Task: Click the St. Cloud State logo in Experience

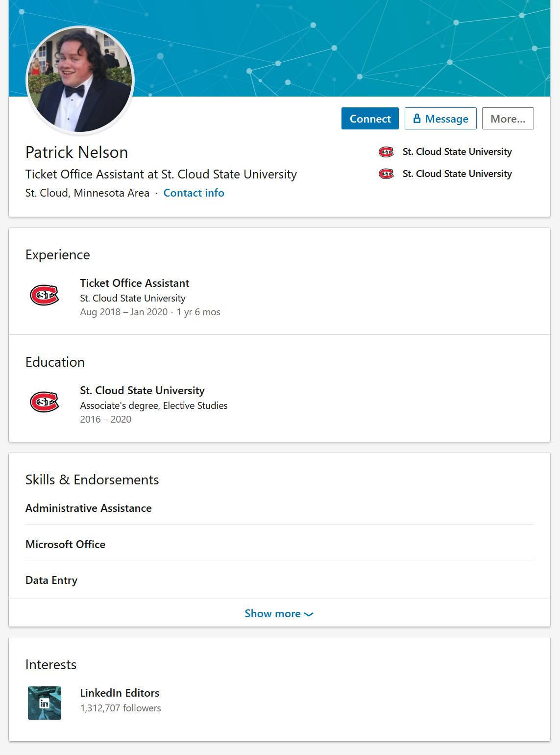Action: pyautogui.click(x=45, y=295)
